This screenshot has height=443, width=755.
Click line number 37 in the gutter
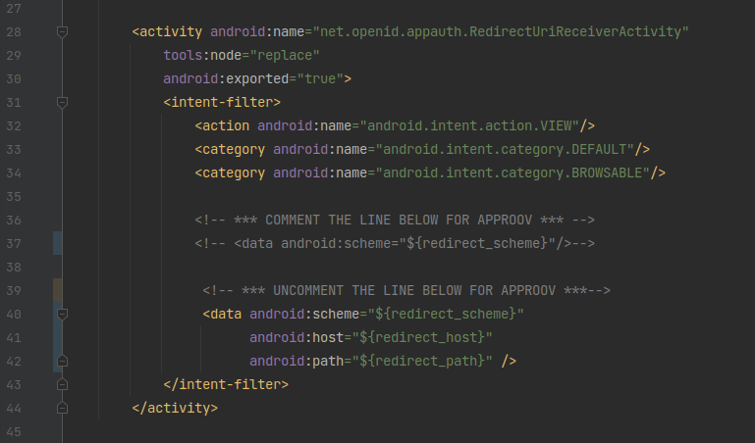coord(13,244)
